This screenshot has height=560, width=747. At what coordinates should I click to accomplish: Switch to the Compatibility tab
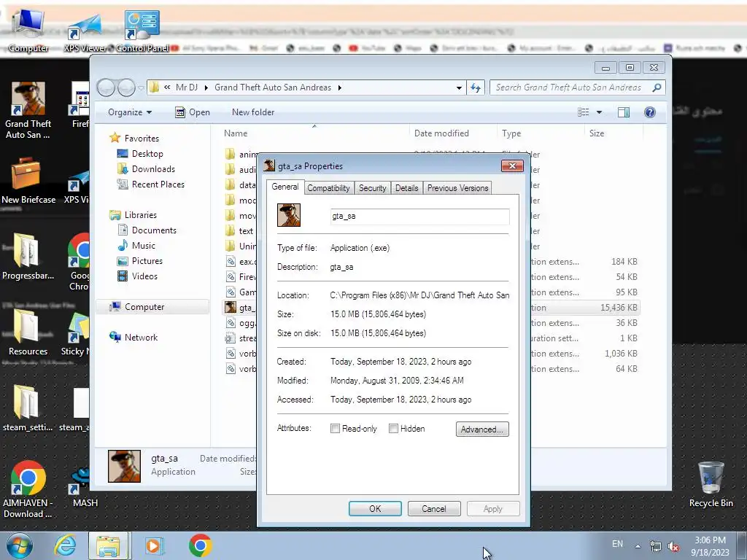[328, 188]
